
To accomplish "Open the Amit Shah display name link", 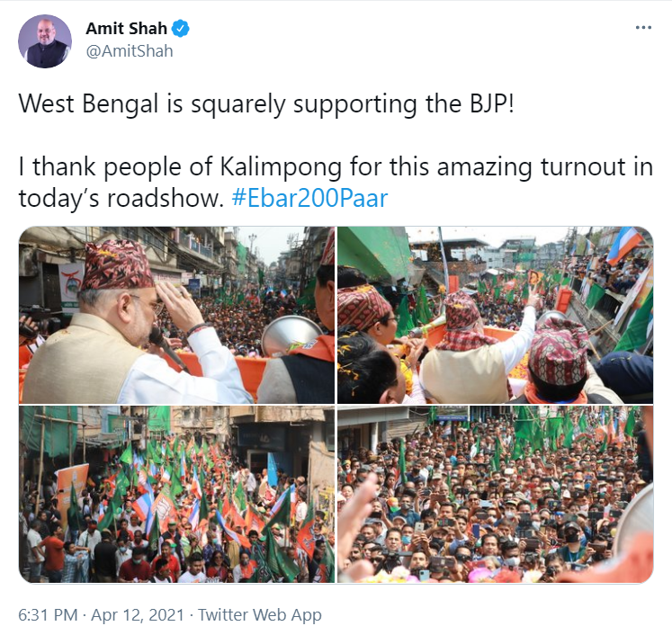I will [127, 29].
